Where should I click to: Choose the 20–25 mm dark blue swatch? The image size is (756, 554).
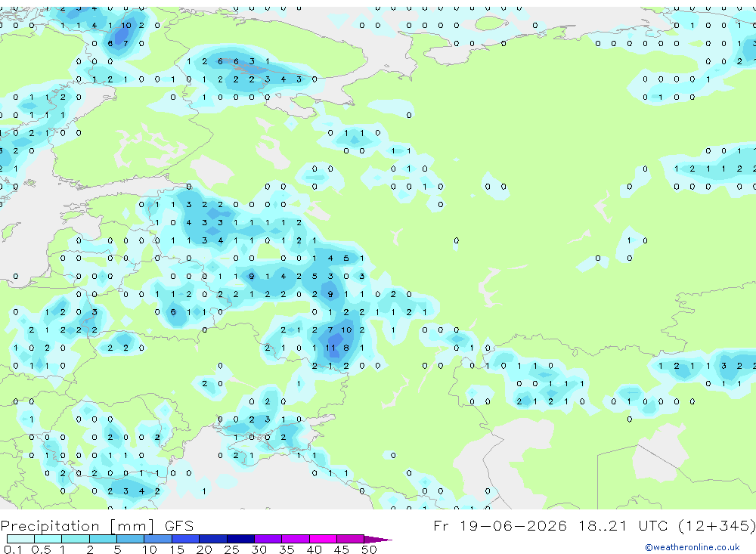[x=212, y=539]
